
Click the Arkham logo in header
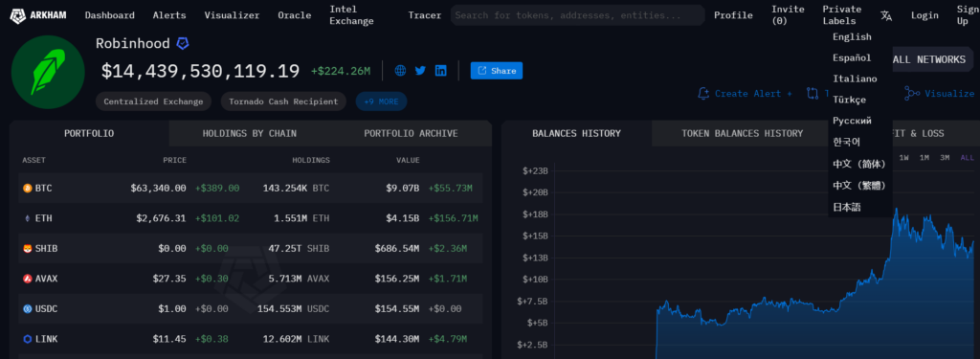(38, 15)
